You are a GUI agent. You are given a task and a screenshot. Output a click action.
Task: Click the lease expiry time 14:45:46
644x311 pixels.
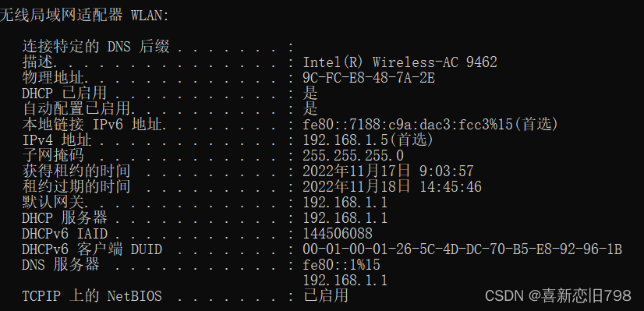450,187
